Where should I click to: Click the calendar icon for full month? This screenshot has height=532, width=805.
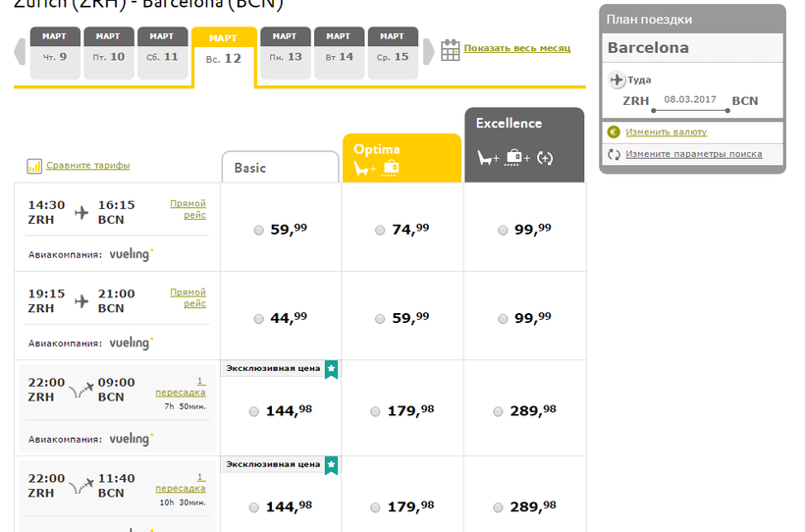[450, 50]
